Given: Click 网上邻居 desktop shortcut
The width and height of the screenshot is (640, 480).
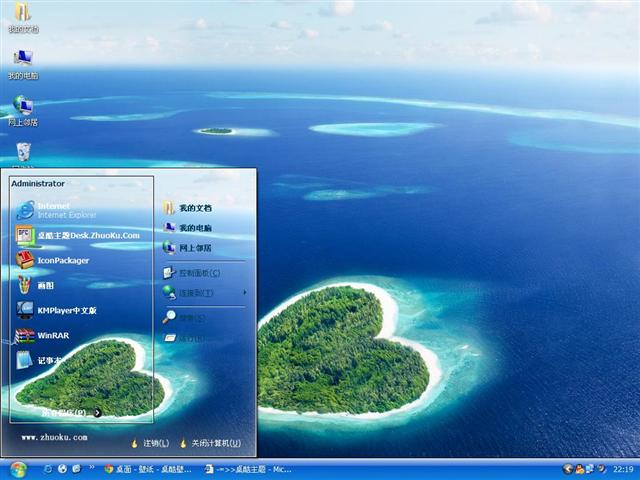Looking at the screenshot, I should tap(23, 111).
